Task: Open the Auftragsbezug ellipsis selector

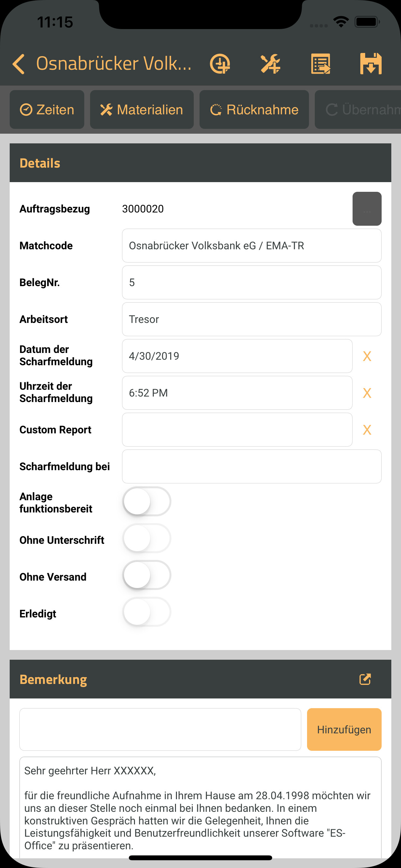Action: coord(367,209)
